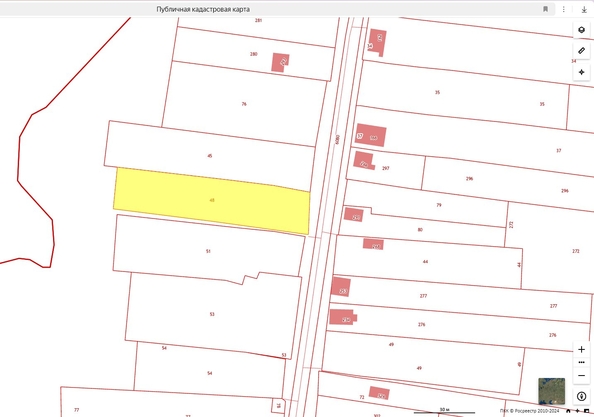This screenshot has width=594, height=417.
Task: Click the rectangle icon in the bottom-right footer
Action: [x=586, y=411]
